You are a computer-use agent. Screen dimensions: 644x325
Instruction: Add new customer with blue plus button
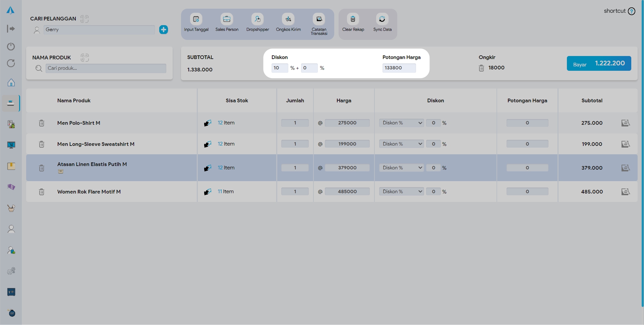click(164, 30)
